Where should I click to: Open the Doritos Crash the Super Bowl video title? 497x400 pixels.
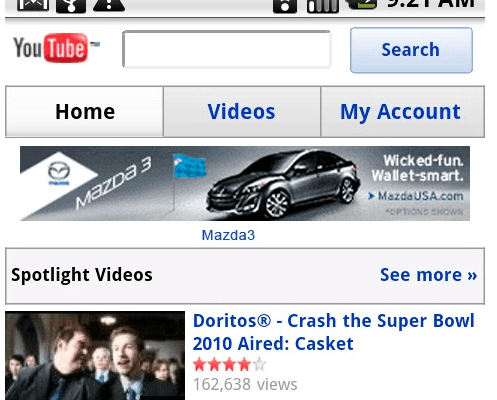coord(333,332)
